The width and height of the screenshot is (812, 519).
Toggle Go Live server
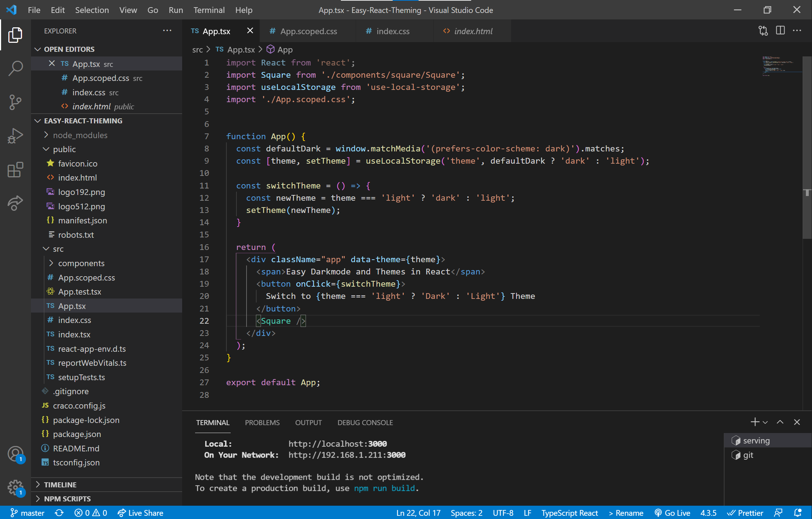(x=672, y=513)
